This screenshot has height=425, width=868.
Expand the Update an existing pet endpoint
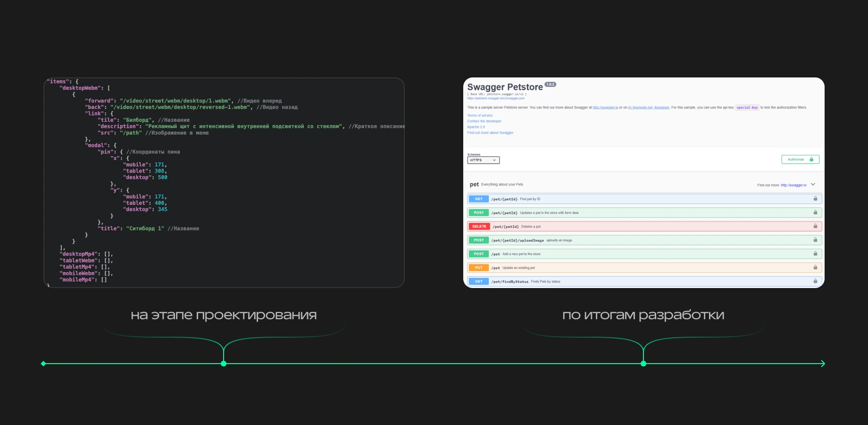tap(644, 268)
